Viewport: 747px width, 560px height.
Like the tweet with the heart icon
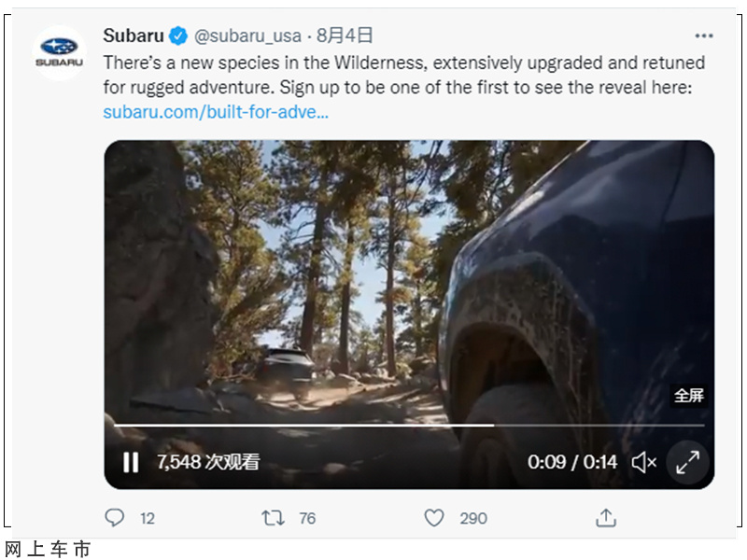[x=434, y=518]
